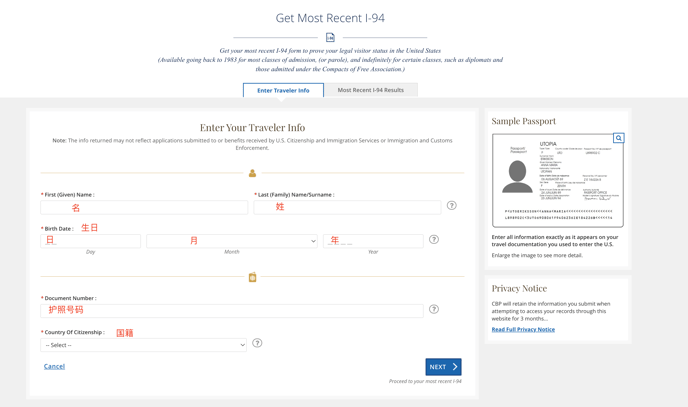Switch to Enter Traveler Info tab
688x407 pixels.
(x=283, y=90)
